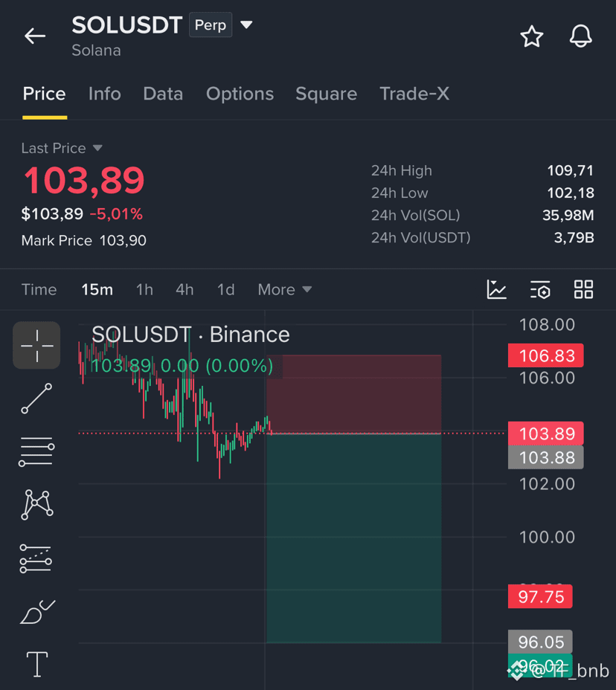Viewport: 616px width, 690px height.
Task: Click the 97.75 red price axis label
Action: tap(540, 597)
